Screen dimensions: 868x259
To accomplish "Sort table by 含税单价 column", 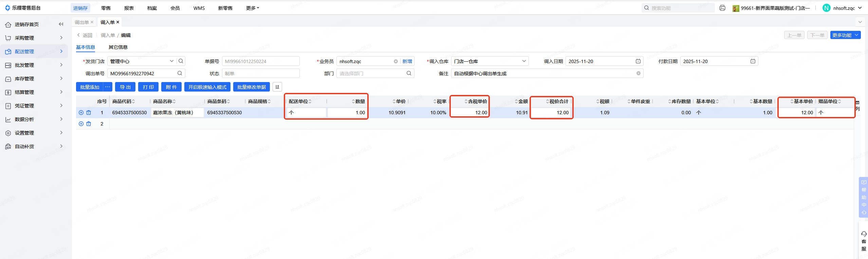I will 466,101.
